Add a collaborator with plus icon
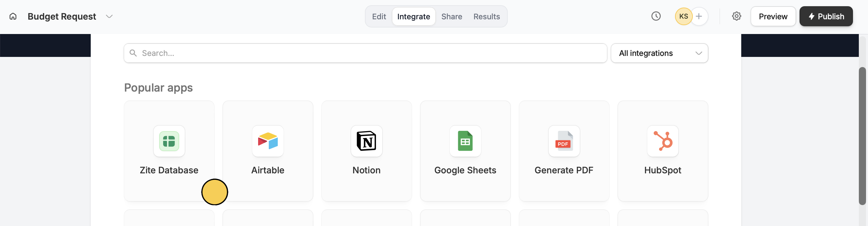The image size is (868, 226). [699, 16]
